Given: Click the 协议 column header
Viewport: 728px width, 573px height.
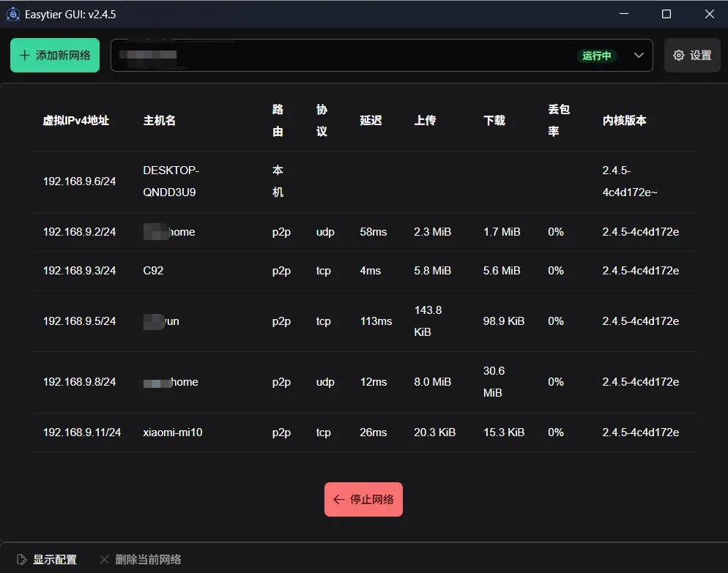Looking at the screenshot, I should (322, 121).
